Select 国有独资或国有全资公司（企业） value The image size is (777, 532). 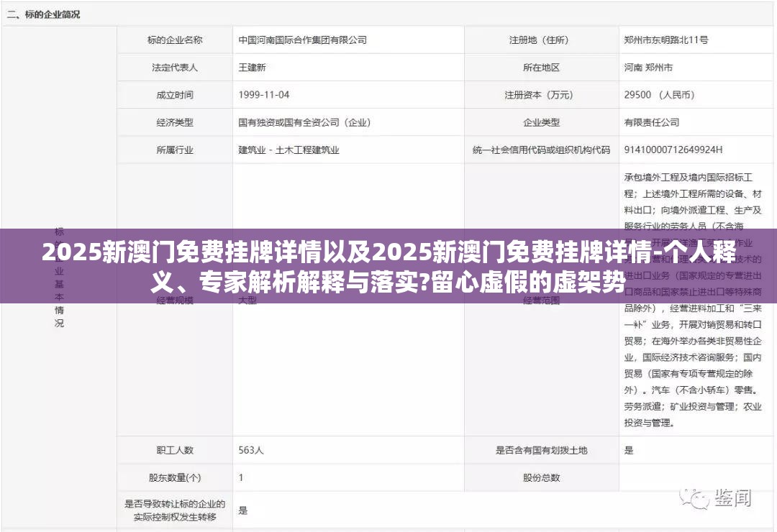[306, 122]
